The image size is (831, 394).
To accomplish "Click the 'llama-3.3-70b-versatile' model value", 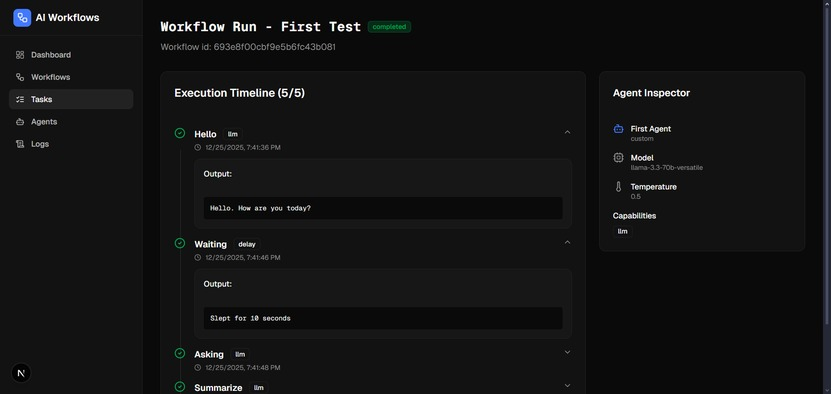I will tap(667, 168).
